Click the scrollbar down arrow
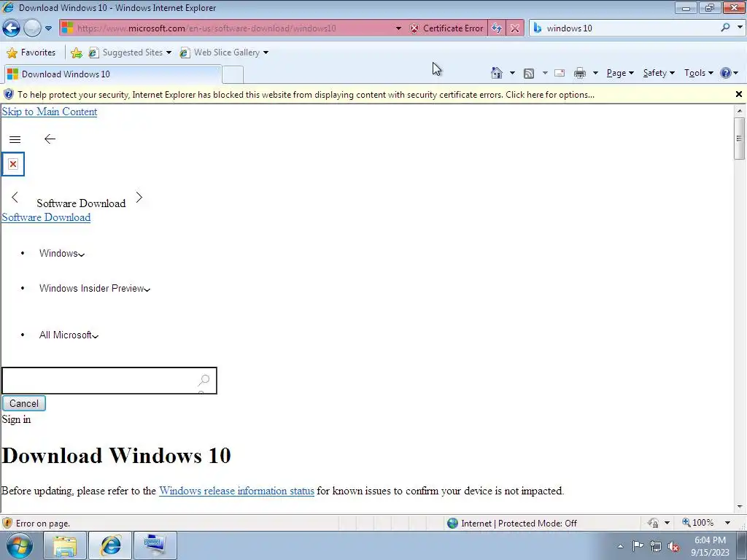Screen dimensions: 747x560 [x=740, y=507]
